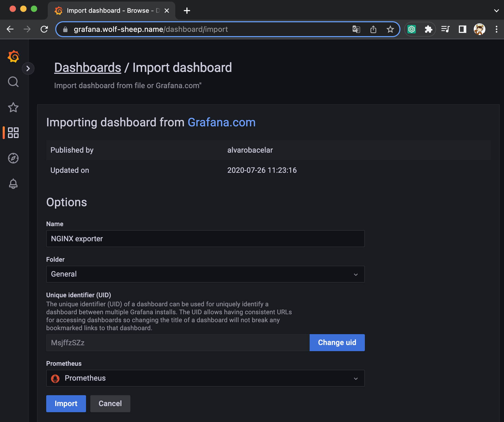The width and height of the screenshot is (504, 422).
Task: Open the Grafana.com link in the heading
Action: 221,122
